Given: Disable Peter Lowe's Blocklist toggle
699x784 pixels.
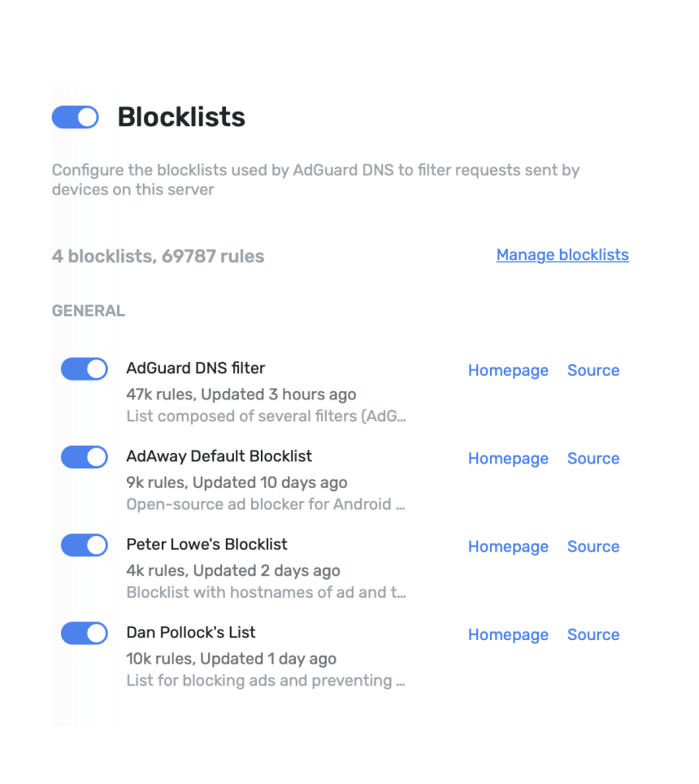Looking at the screenshot, I should pyautogui.click(x=85, y=545).
